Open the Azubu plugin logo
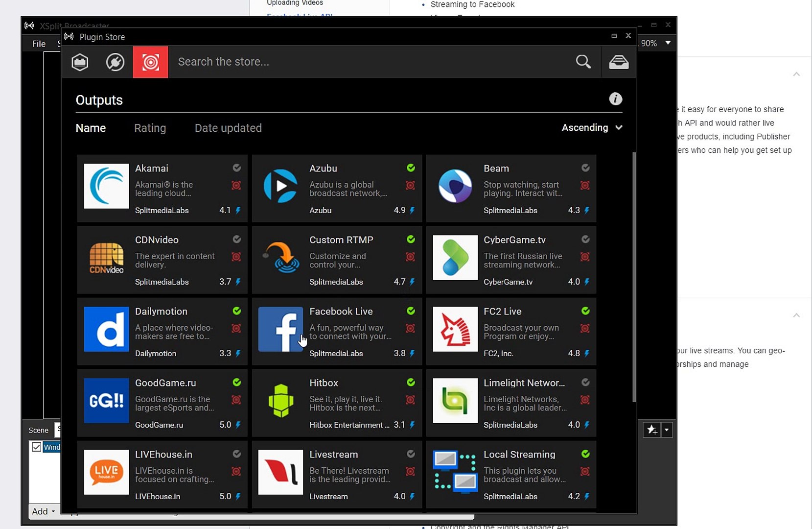This screenshot has height=529, width=812. coord(280,186)
